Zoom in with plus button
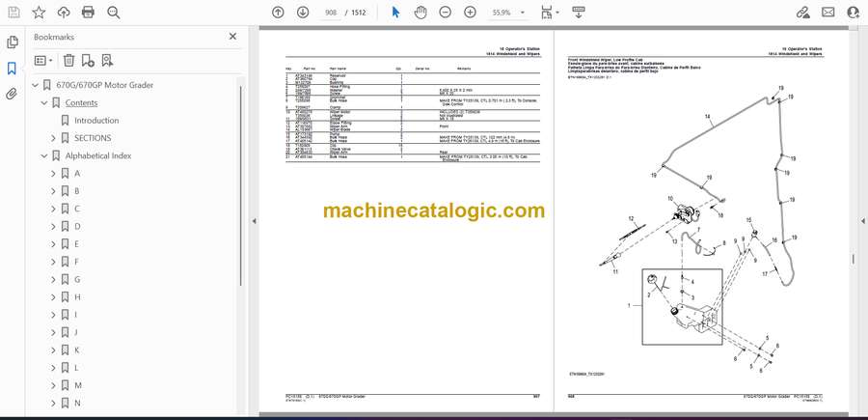868x420 pixels. coord(470,13)
